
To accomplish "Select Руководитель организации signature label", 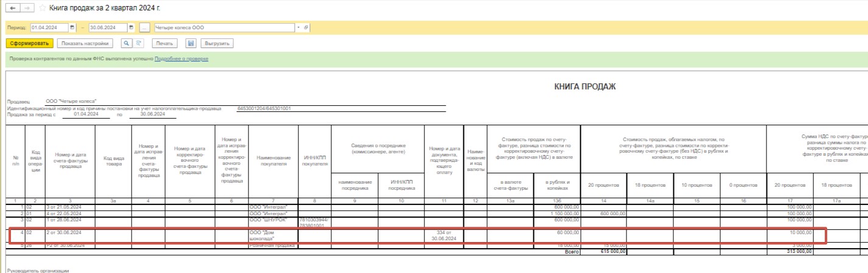I will (38, 270).
